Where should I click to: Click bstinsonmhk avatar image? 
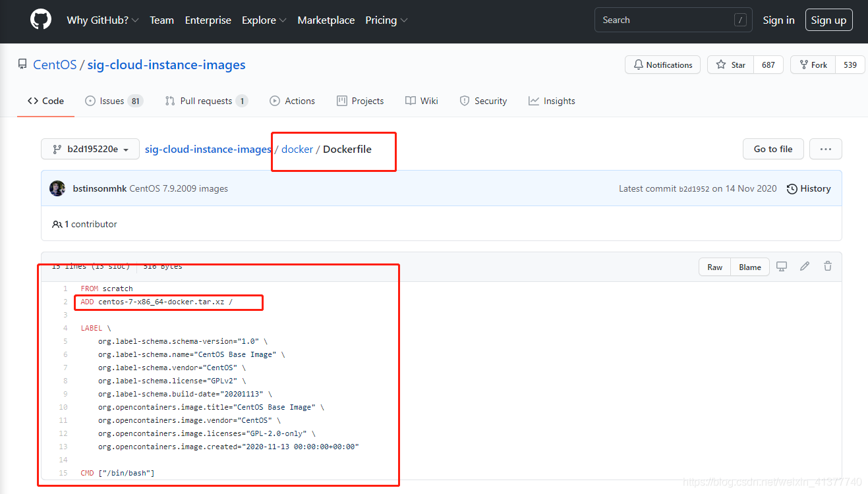[x=57, y=188]
